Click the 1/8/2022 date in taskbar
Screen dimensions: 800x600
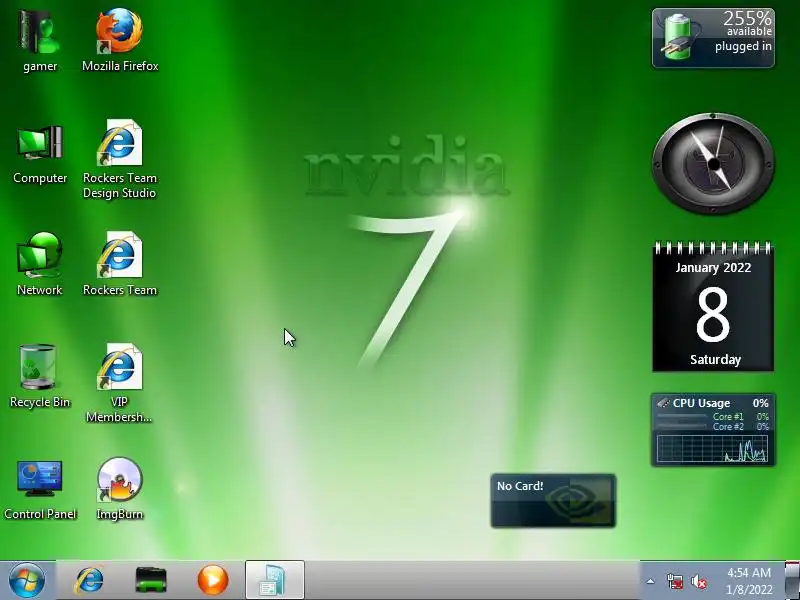click(749, 590)
